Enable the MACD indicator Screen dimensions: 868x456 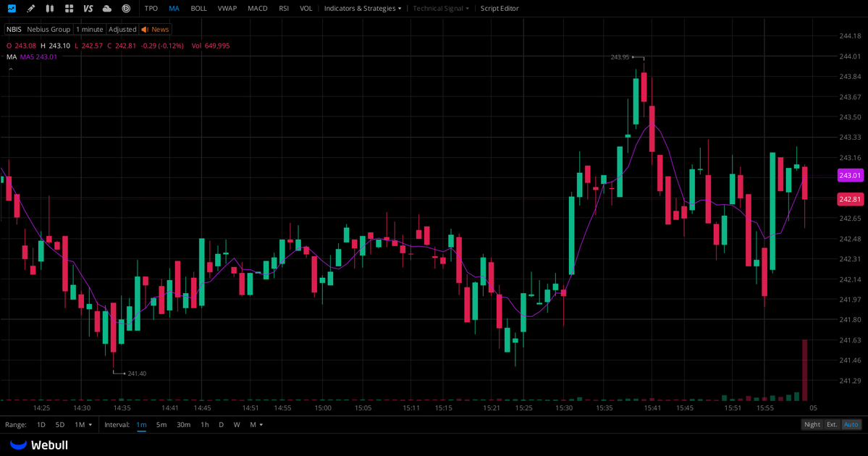point(258,8)
